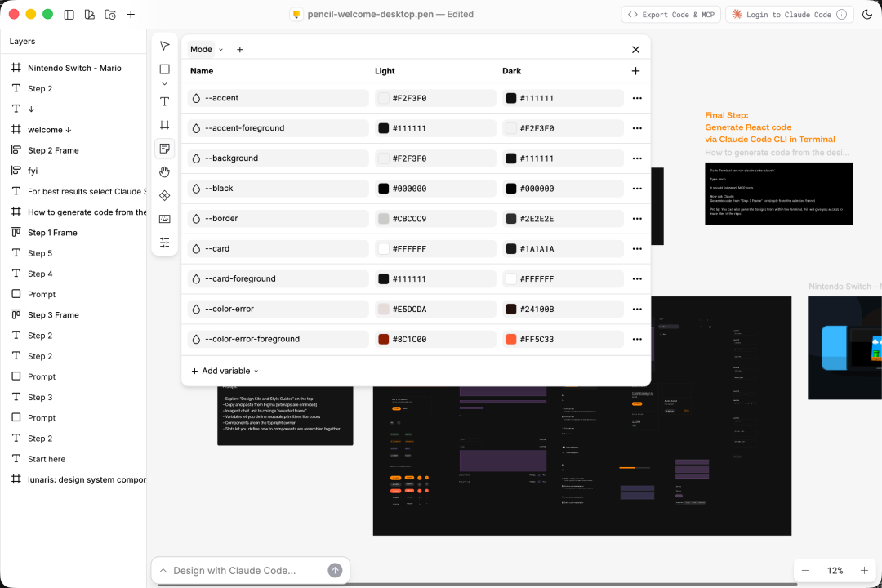Open the more options menu for --color-error
The image size is (882, 588).
point(637,310)
